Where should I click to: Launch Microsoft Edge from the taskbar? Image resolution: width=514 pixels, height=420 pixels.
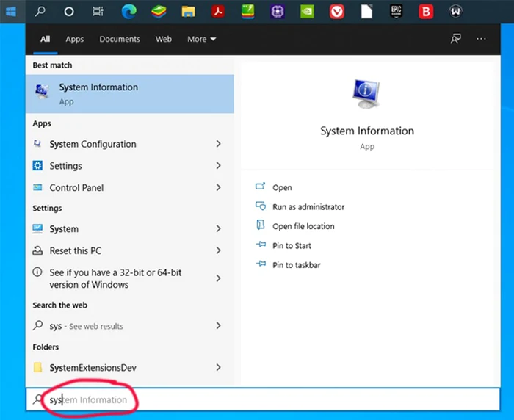point(128,12)
